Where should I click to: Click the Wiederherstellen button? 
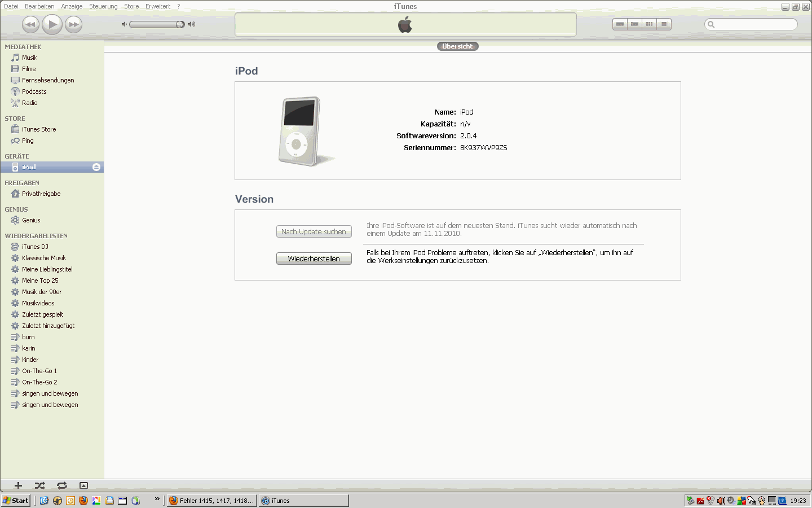click(x=314, y=259)
